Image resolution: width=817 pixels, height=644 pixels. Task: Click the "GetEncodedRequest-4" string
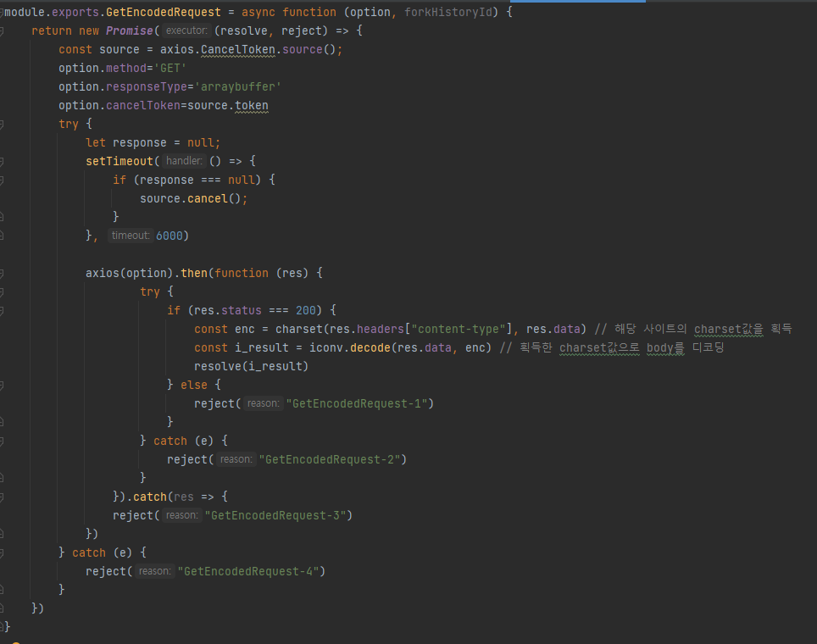[x=248, y=572]
